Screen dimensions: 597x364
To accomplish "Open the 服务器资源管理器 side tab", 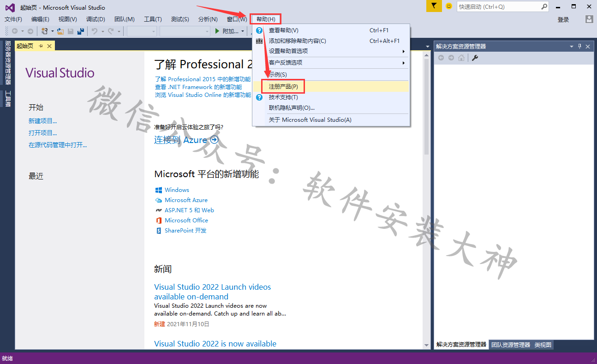I will (x=8, y=63).
